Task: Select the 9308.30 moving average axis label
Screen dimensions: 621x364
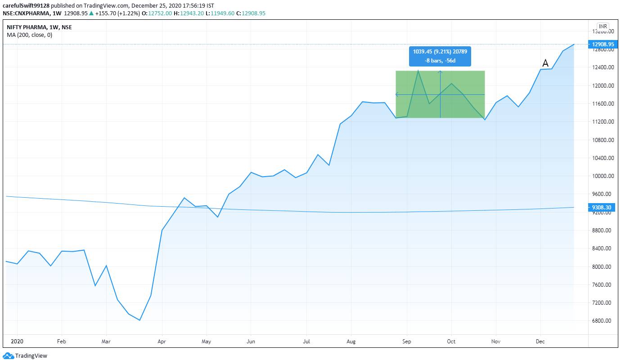Action: 603,207
